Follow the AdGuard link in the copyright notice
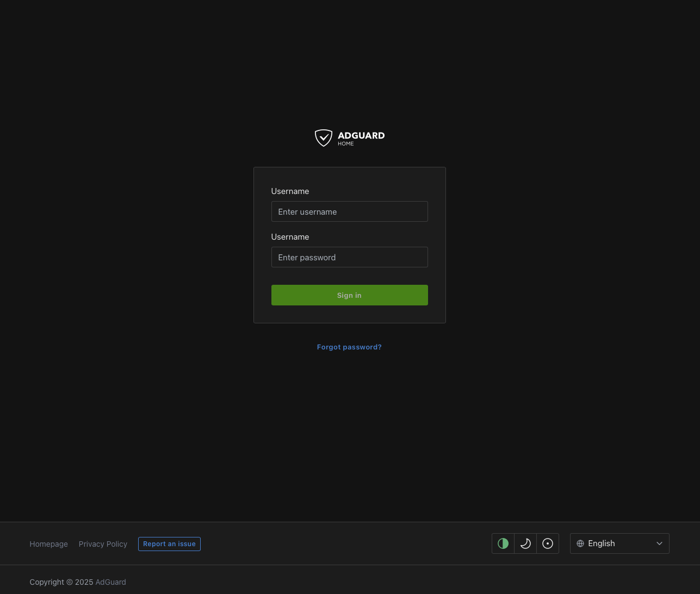Viewport: 700px width, 594px height. [110, 582]
